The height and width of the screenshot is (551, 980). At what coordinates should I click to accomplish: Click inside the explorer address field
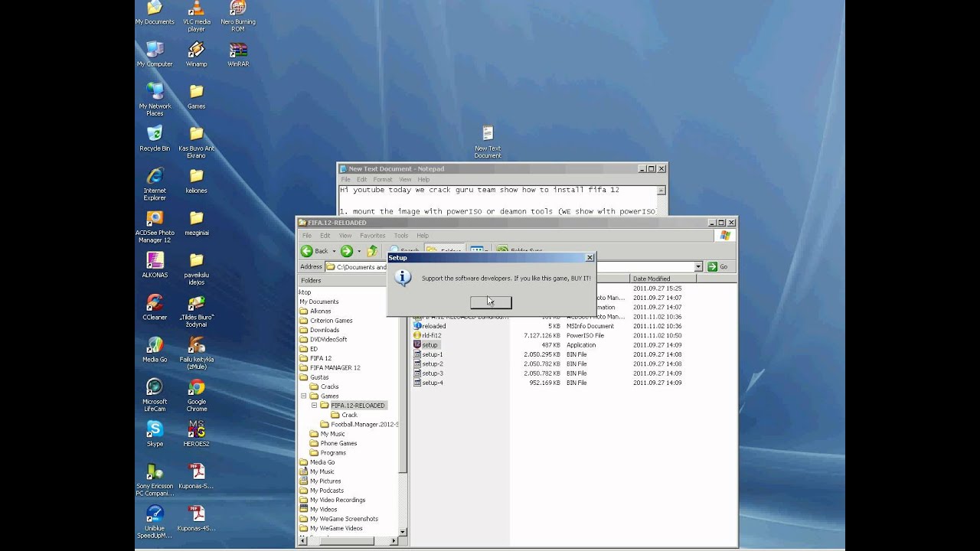coord(509,266)
